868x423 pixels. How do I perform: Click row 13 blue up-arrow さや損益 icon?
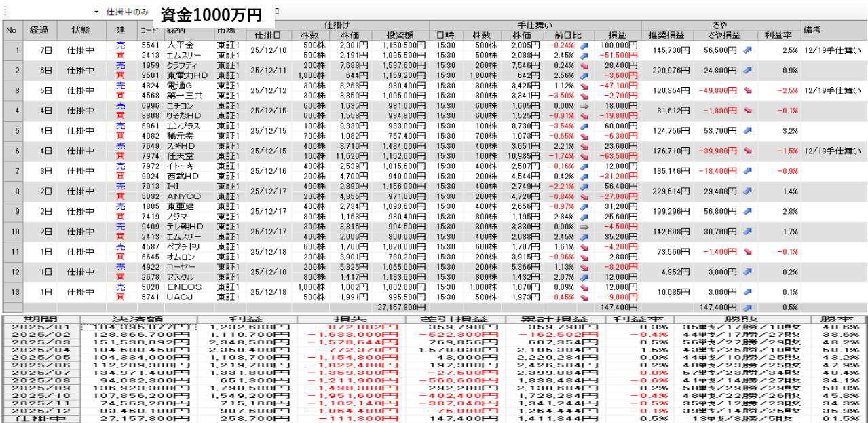748,292
